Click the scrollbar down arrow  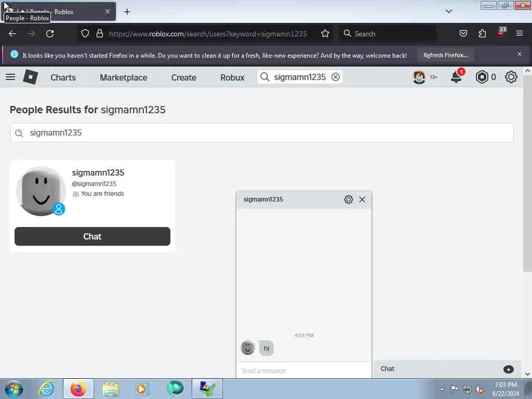point(527,374)
